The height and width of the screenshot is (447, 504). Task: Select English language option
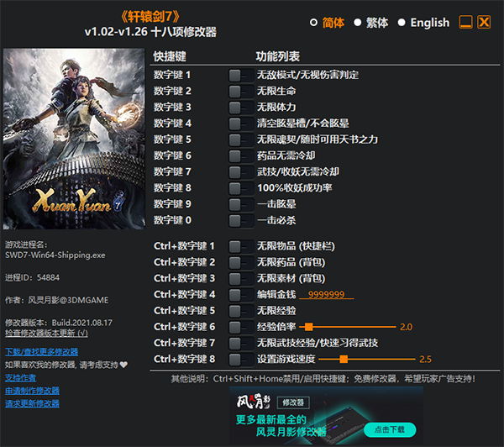(x=402, y=23)
